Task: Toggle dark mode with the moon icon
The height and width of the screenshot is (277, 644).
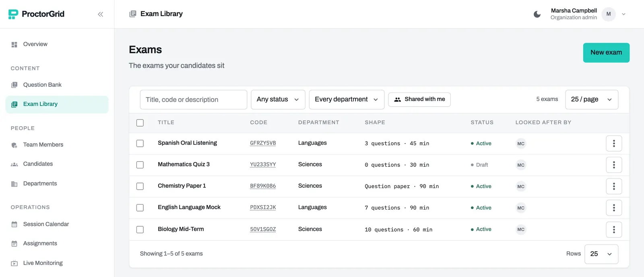Action: (537, 14)
